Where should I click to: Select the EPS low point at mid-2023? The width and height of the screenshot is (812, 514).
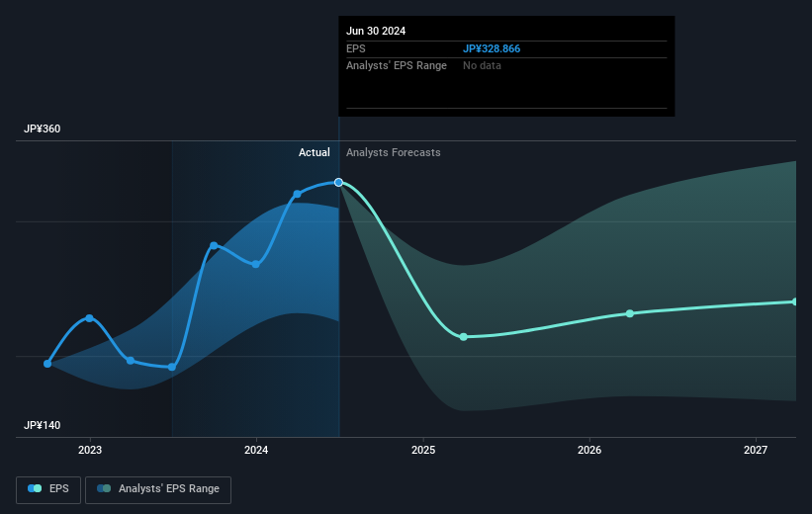click(172, 367)
